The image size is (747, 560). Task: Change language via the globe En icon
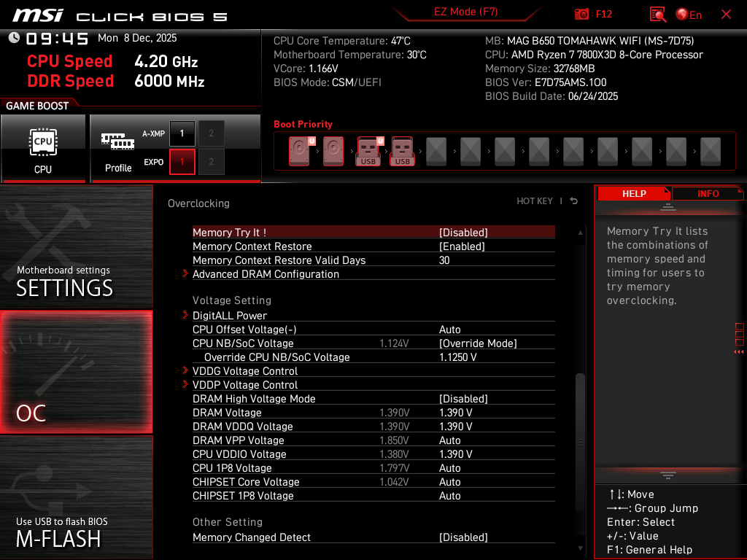[x=689, y=15]
